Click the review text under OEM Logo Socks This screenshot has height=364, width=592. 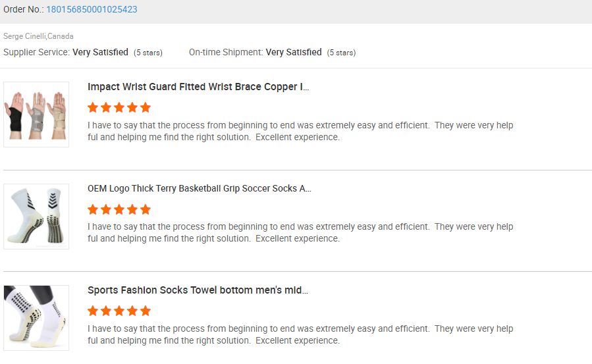pos(300,233)
